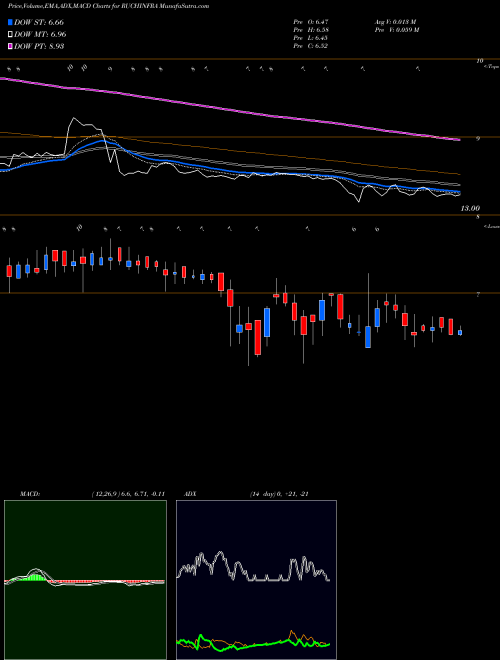Click the '13.00' label near EMA lines

pyautogui.click(x=470, y=208)
